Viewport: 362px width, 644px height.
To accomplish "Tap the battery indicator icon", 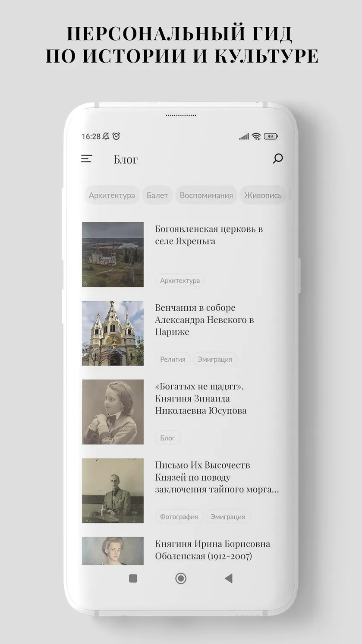I will pyautogui.click(x=271, y=136).
